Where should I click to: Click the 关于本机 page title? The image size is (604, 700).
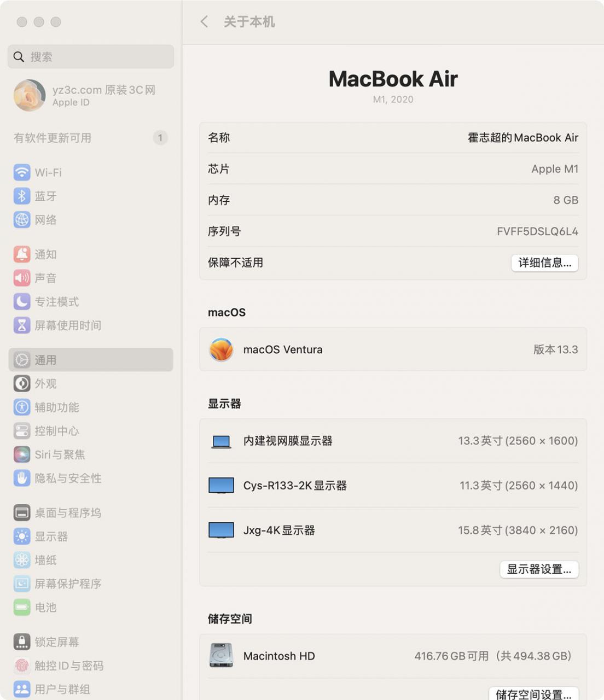249,22
